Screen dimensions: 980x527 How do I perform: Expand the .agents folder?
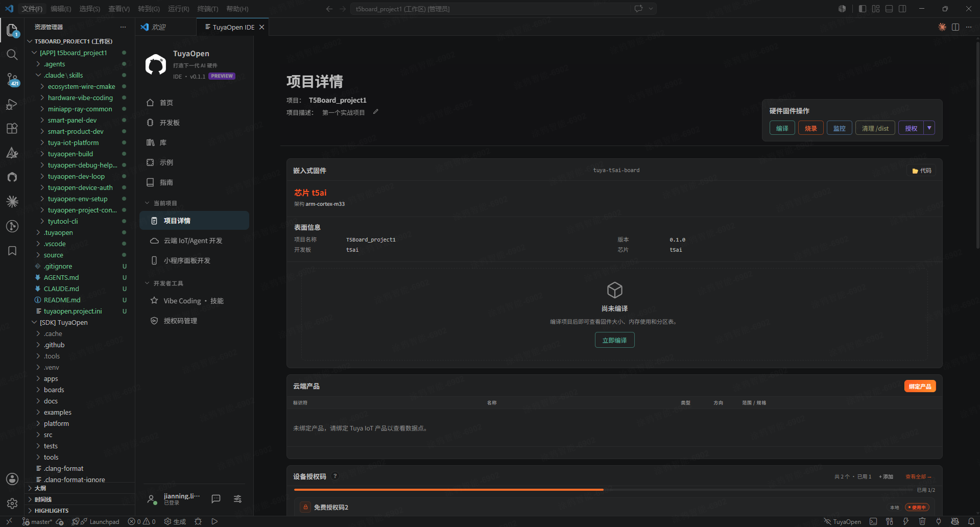tap(38, 64)
